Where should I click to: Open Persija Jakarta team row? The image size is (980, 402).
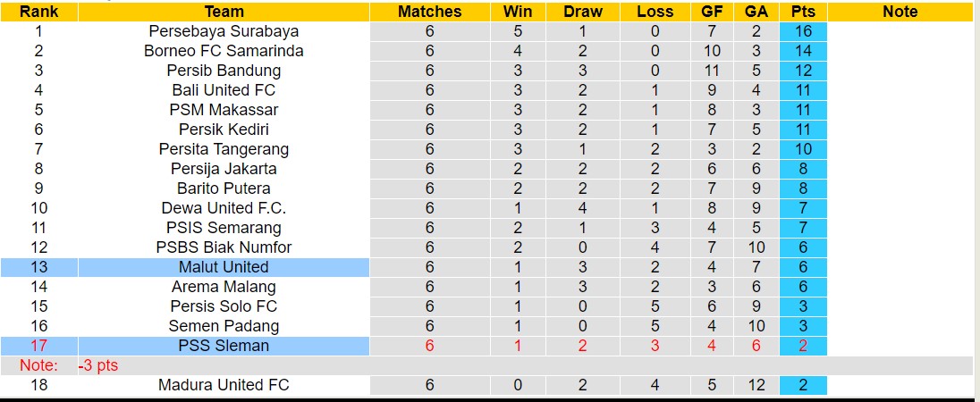(224, 169)
